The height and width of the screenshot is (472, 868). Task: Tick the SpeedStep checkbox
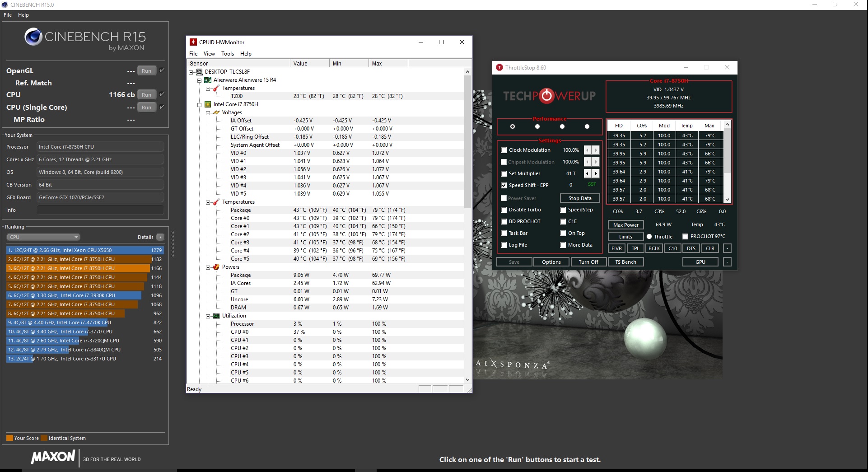[563, 210]
